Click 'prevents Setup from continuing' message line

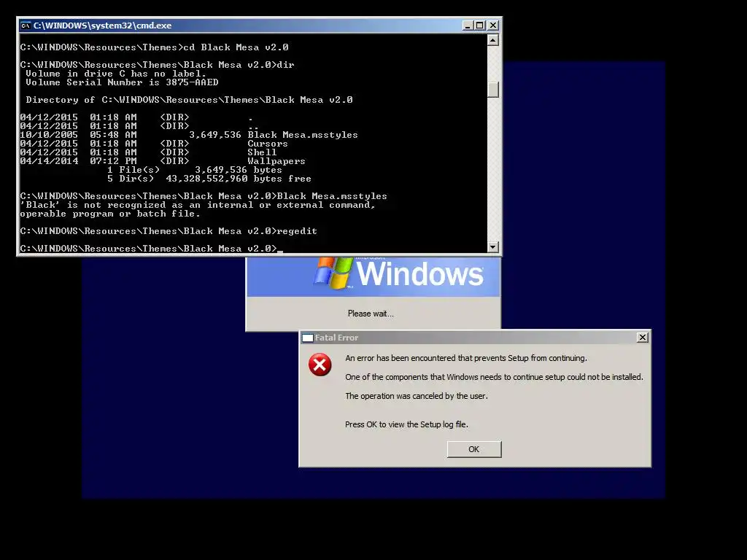coord(466,358)
